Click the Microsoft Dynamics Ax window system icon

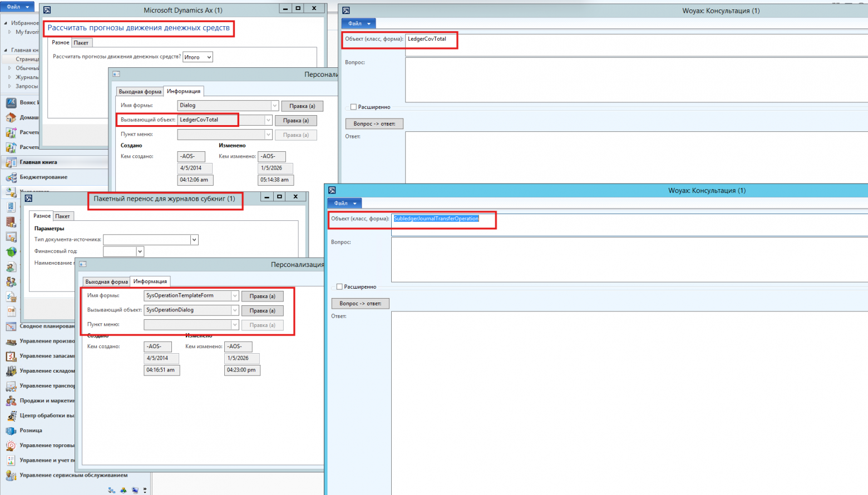[x=47, y=10]
